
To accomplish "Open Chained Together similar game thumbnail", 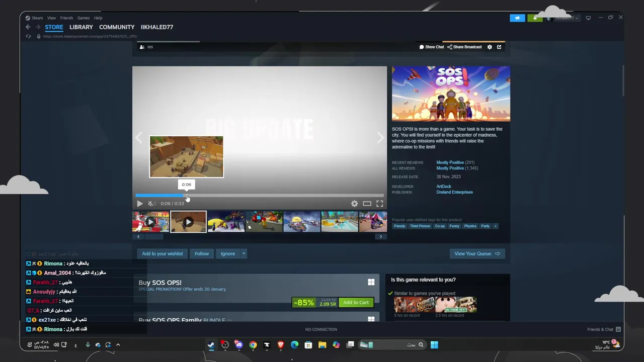I will pyautogui.click(x=414, y=304).
